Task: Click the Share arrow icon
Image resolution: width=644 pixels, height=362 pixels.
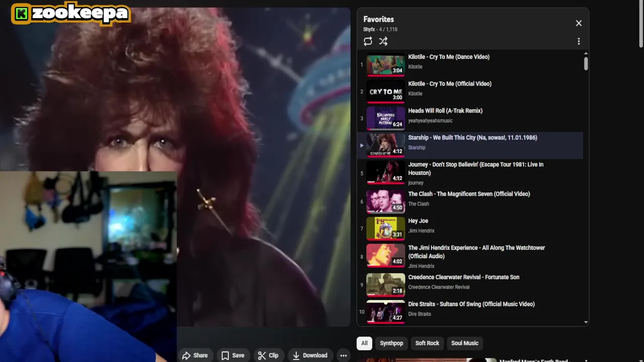Action: coord(187,355)
